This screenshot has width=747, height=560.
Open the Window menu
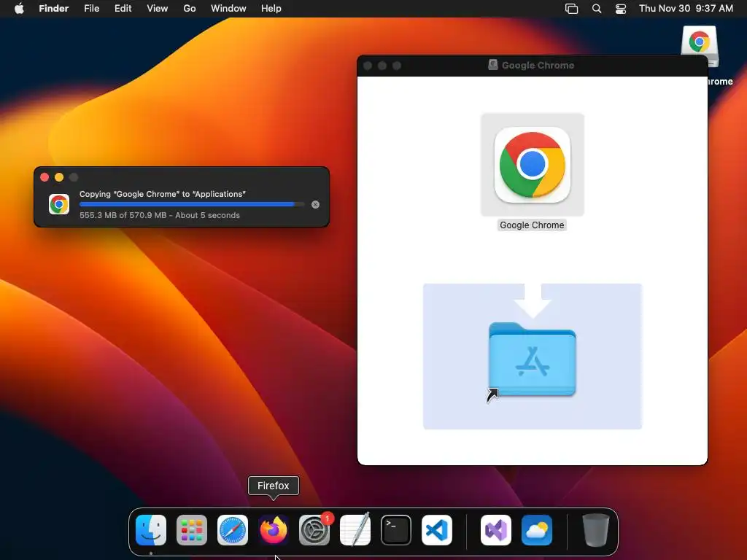(228, 9)
